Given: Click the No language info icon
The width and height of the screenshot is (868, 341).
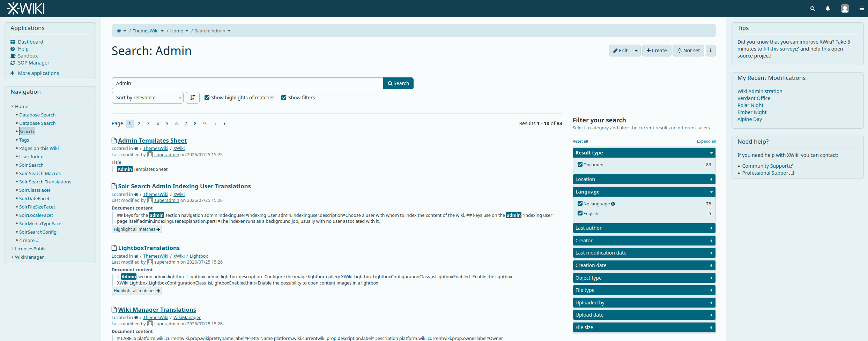Looking at the screenshot, I should (613, 204).
